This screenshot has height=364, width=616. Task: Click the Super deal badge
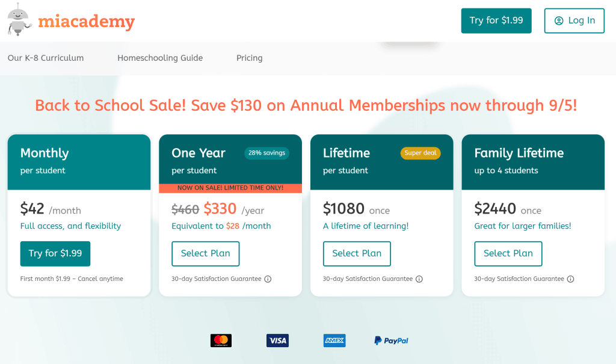[x=420, y=153]
